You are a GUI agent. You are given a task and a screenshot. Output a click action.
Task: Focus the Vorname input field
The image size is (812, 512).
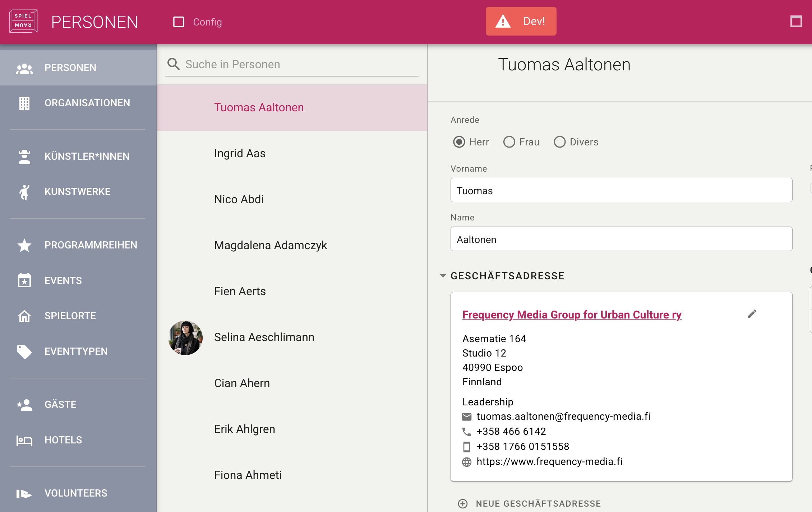(x=621, y=190)
